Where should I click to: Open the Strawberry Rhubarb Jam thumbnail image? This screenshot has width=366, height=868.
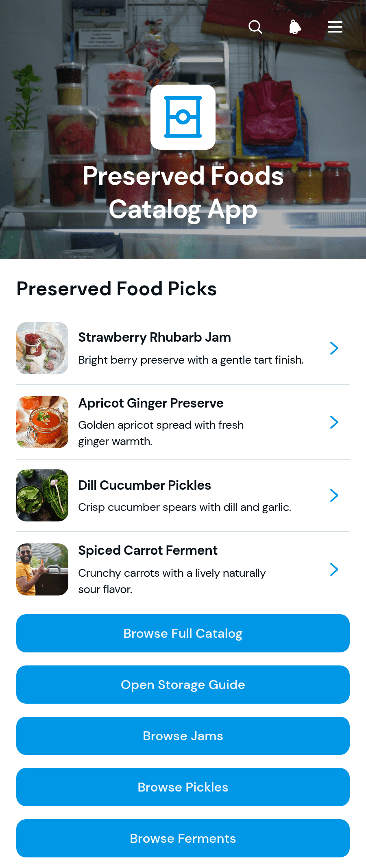(x=42, y=348)
